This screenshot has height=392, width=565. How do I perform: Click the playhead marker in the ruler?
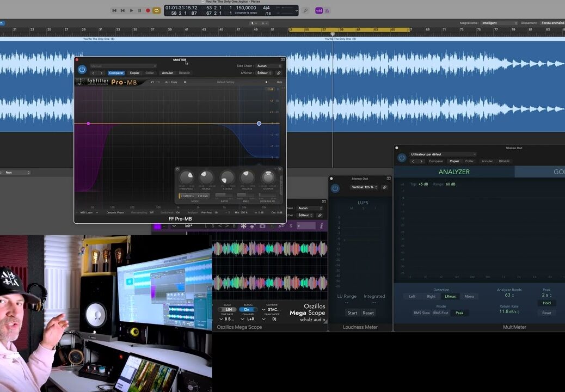click(333, 34)
